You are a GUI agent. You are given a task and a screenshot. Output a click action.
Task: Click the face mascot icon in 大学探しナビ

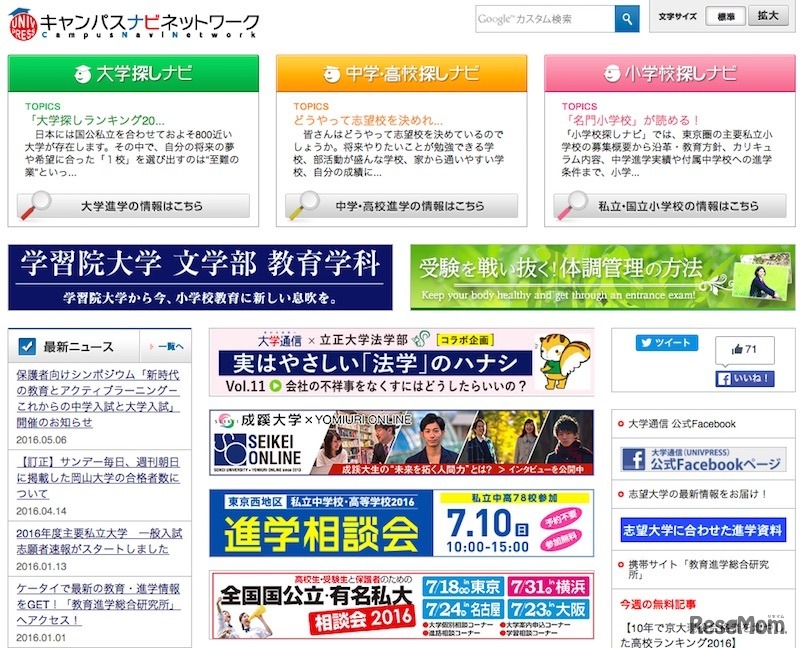click(82, 74)
